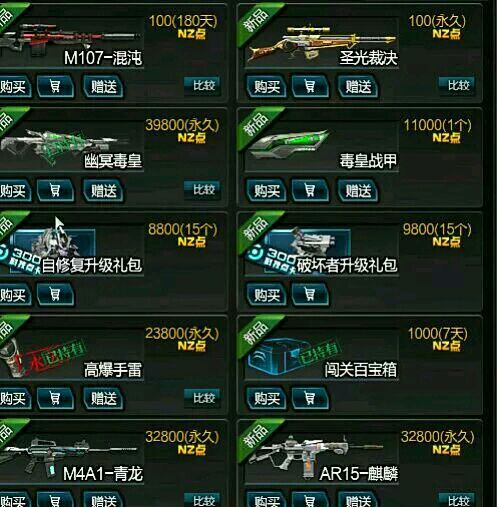Image resolution: width=497 pixels, height=507 pixels.
Task: Add M107-混沌 to the shopping cart
Action: coord(55,87)
